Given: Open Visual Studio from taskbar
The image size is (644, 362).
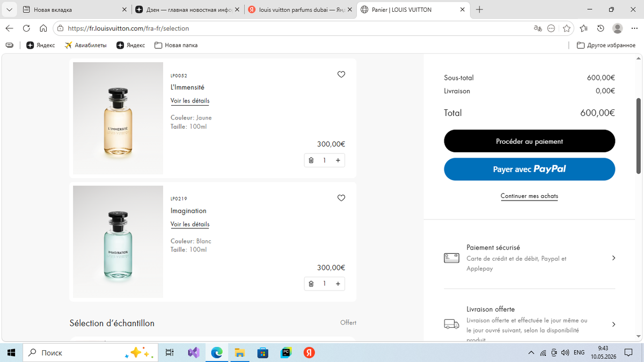Looking at the screenshot, I should pos(194,352).
